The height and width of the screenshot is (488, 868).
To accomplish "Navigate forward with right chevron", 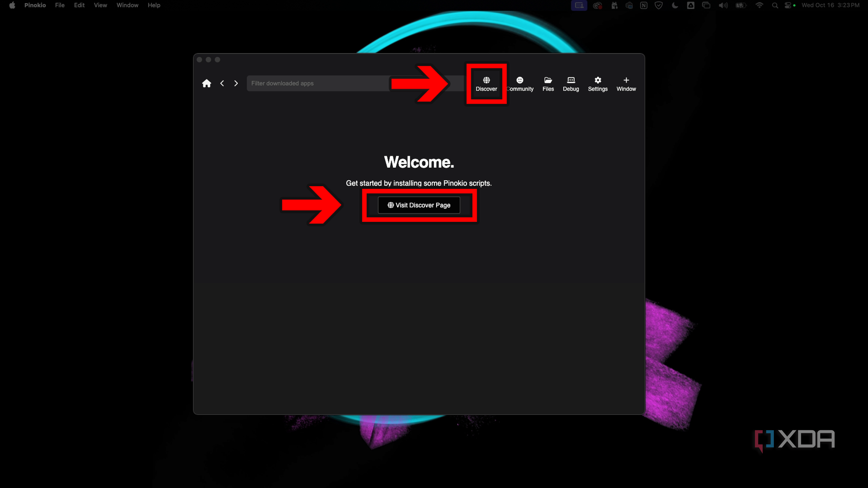I will pyautogui.click(x=236, y=83).
